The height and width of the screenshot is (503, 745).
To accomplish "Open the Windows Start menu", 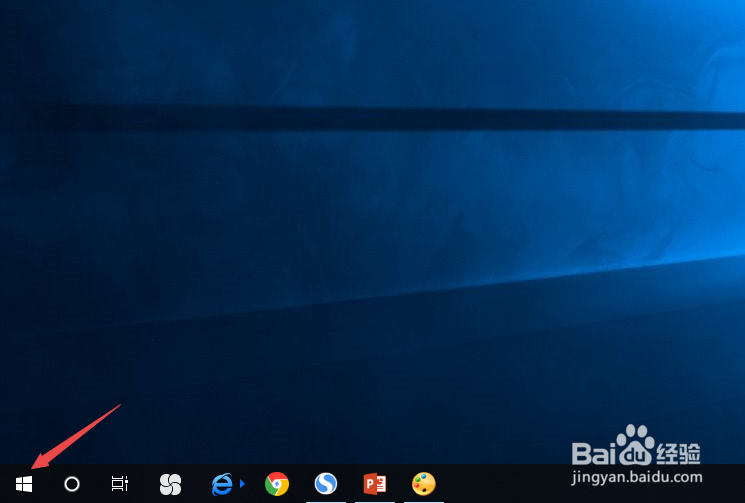I will [24, 484].
